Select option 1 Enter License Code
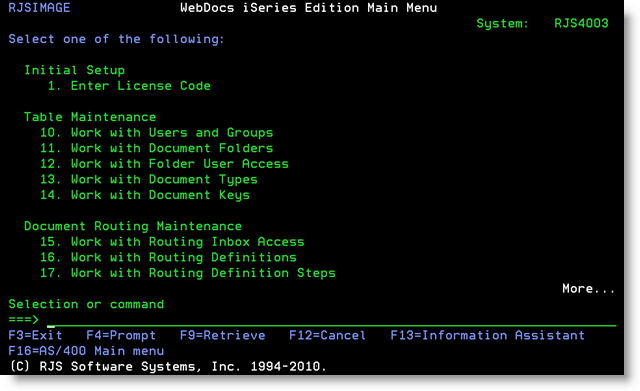 (129, 86)
